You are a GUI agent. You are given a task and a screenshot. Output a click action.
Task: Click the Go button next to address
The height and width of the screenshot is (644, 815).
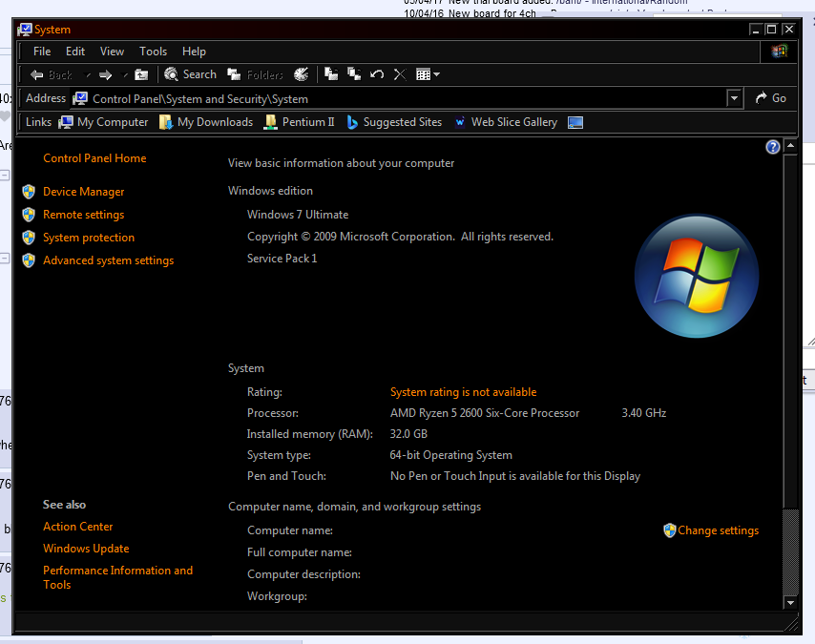click(x=770, y=97)
